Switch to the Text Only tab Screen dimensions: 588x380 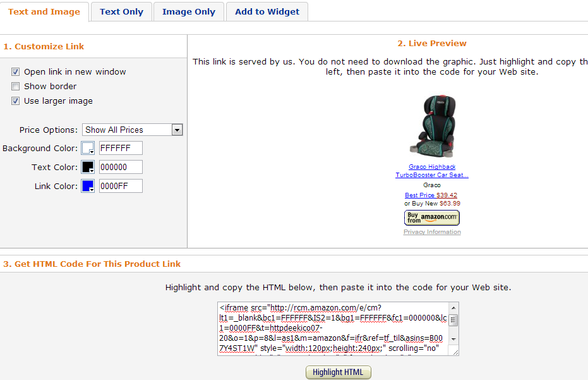121,11
